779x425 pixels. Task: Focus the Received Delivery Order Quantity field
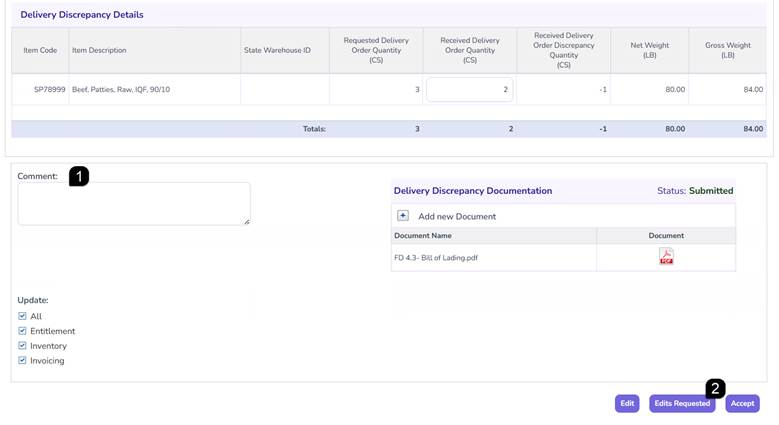469,89
